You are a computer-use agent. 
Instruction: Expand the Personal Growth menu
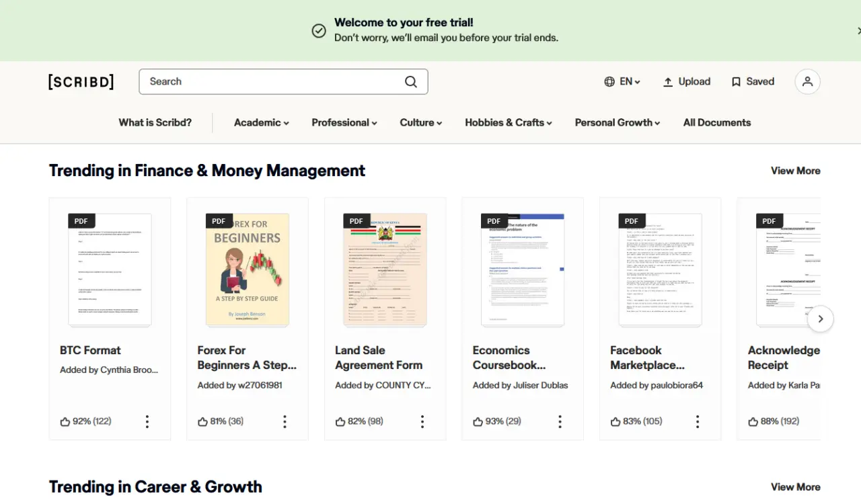click(617, 122)
